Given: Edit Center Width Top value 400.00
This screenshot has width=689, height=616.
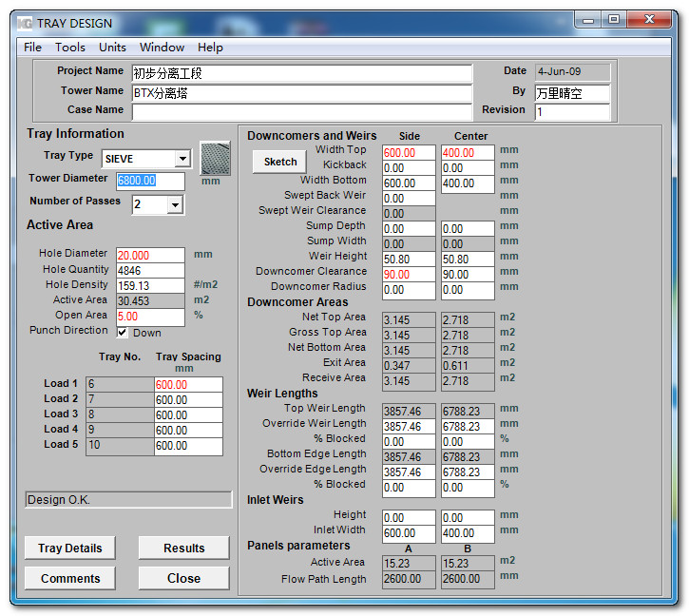Looking at the screenshot, I should click(x=468, y=152).
